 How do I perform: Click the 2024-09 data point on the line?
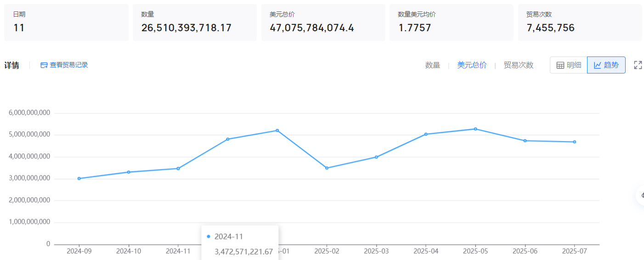coord(79,178)
